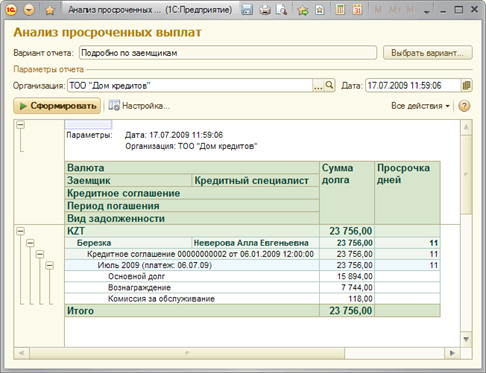Open organization selection ellipsis button
This screenshot has width=486, height=373.
pyautogui.click(x=318, y=86)
